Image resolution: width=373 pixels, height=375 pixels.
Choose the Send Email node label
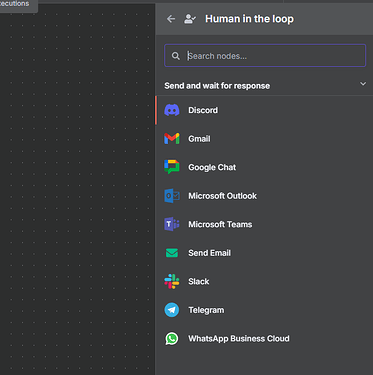tap(210, 253)
